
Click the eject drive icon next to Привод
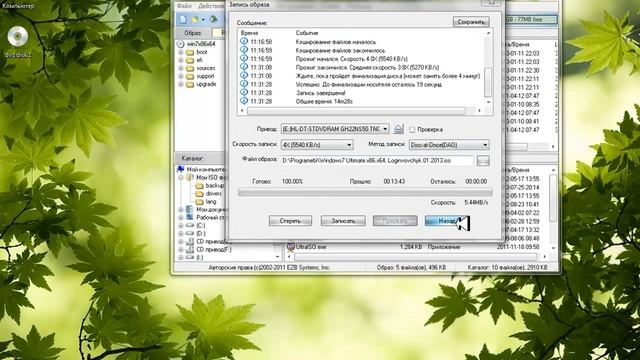399,129
